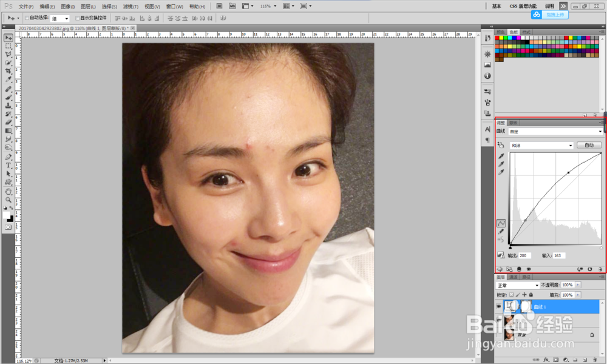Pick the black point eyedropper in Curves
This screenshot has height=364, width=607.
pos(501,156)
